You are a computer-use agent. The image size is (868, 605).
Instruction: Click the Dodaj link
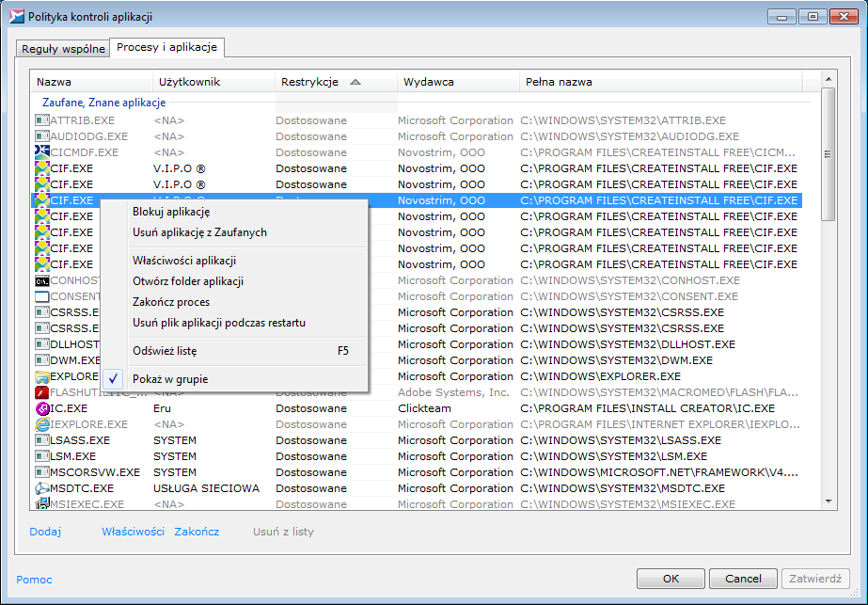click(45, 532)
